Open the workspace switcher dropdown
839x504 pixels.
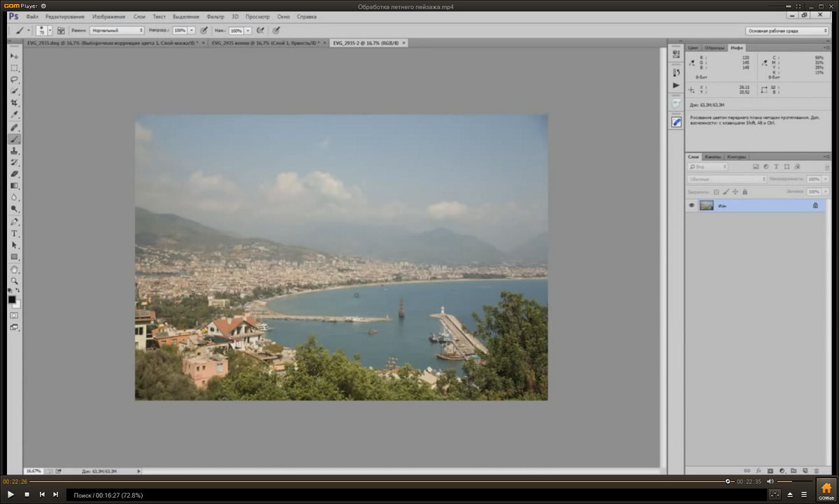pos(787,31)
